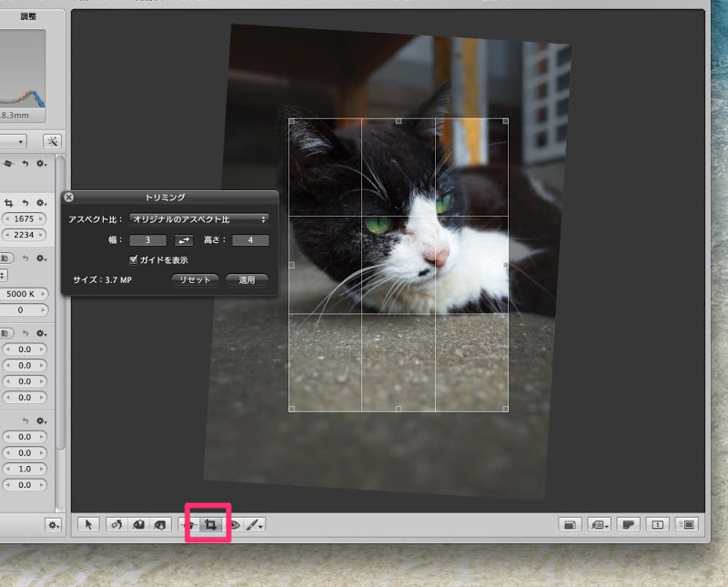The height and width of the screenshot is (587, 728).
Task: Open the アスペクト比 dropdown
Action: click(198, 219)
